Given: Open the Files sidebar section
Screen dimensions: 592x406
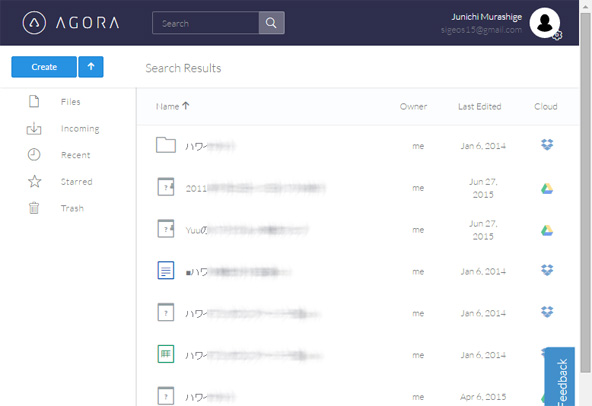Looking at the screenshot, I should point(70,102).
